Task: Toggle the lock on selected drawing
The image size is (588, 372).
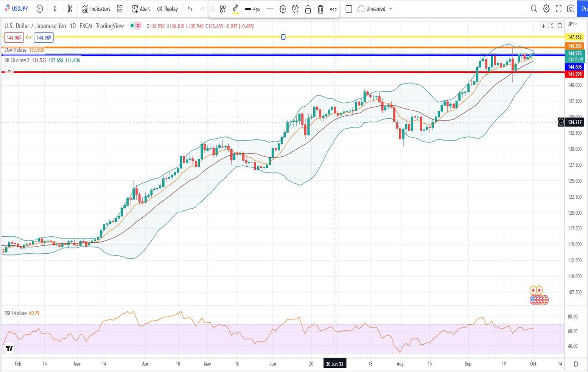Action: click(x=308, y=9)
